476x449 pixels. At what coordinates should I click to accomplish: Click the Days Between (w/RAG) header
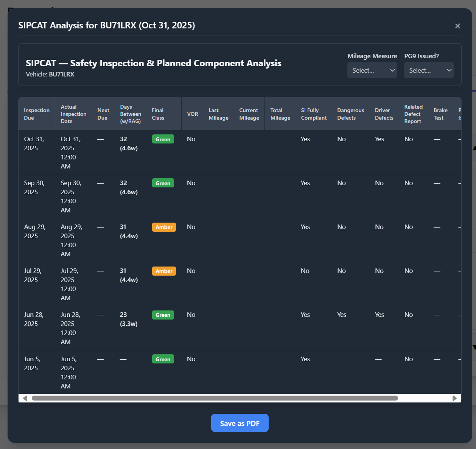coord(131,114)
